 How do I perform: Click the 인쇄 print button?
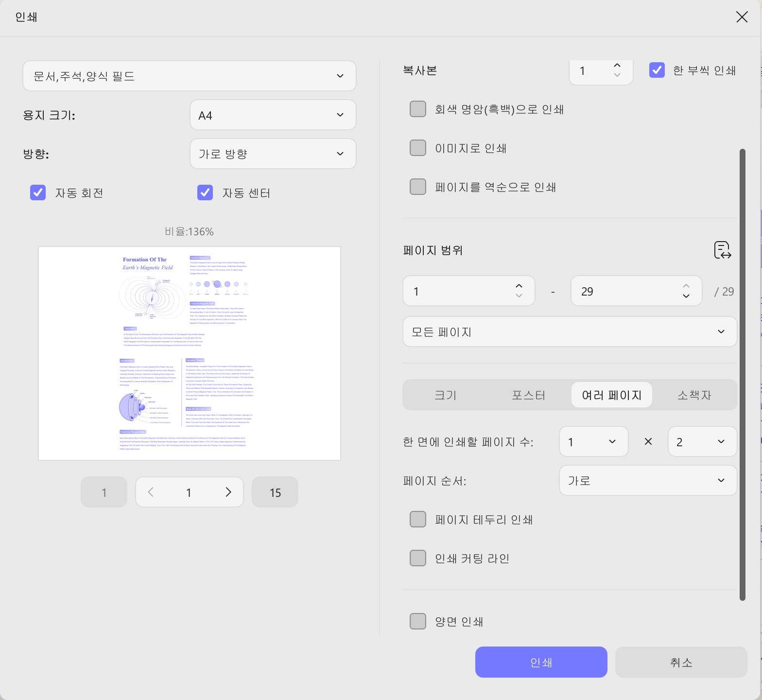541,662
